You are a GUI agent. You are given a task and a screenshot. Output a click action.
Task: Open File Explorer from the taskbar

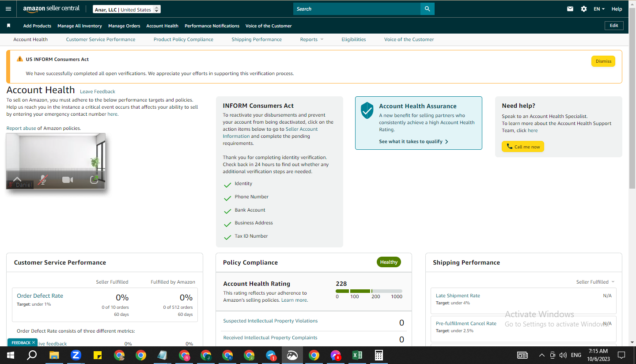click(x=54, y=355)
